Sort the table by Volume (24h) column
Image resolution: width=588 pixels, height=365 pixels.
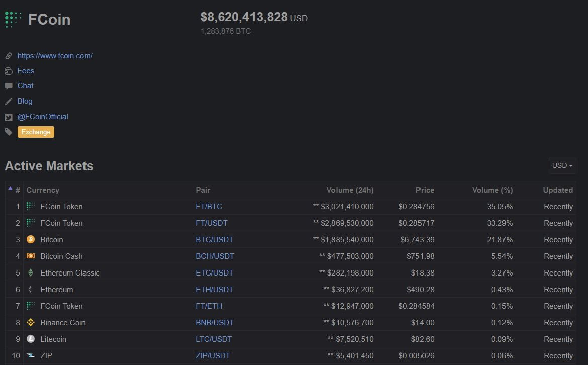350,190
